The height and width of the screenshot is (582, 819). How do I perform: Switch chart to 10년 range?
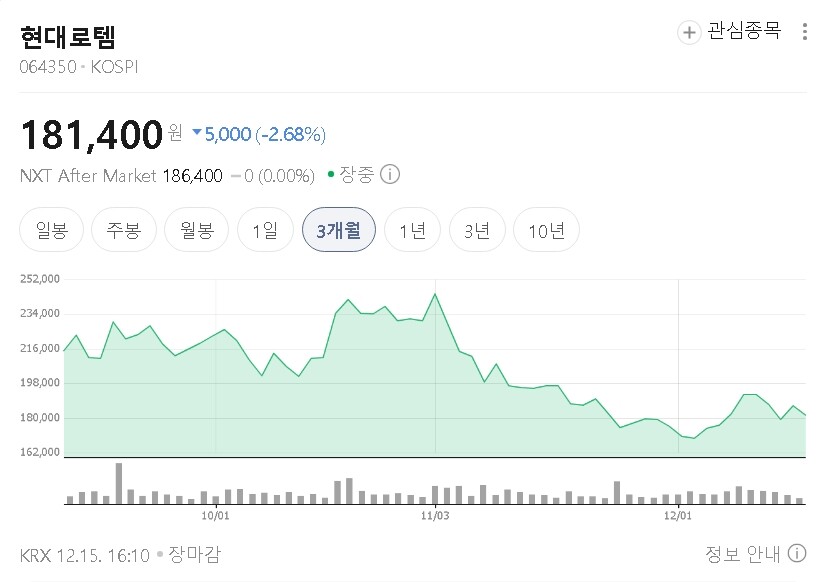pos(546,231)
